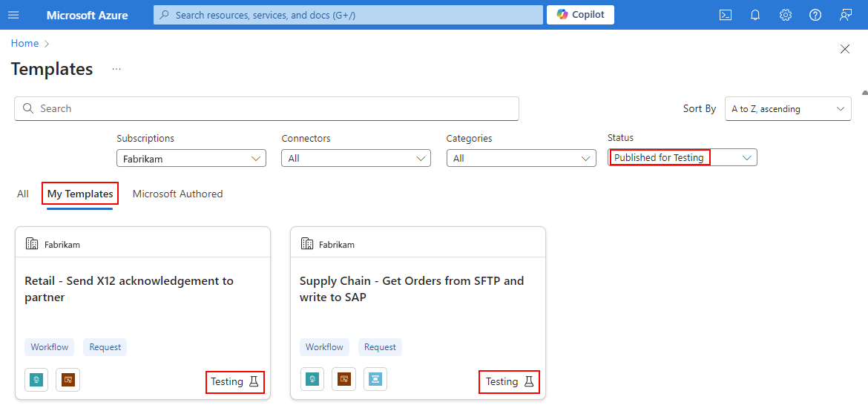Screen dimensions: 868x408
Task: Click the templates Search field
Action: (x=267, y=108)
